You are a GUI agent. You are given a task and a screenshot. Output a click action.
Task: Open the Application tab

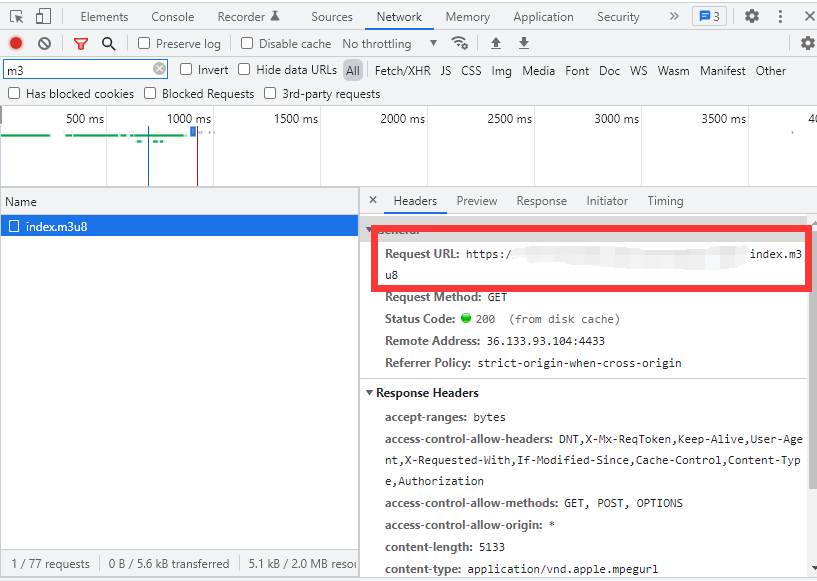543,17
